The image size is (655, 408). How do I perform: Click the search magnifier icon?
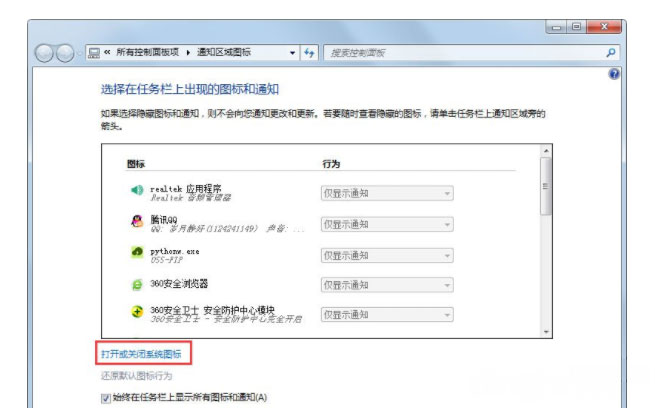(611, 53)
